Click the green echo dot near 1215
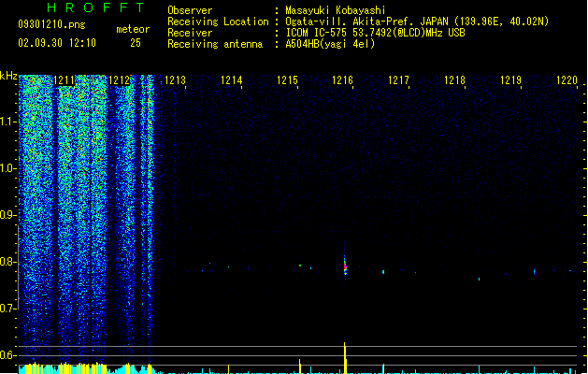 coord(300,266)
